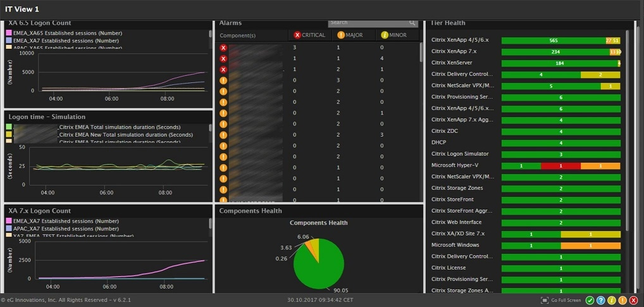Image resolution: width=644 pixels, height=307 pixels.
Task: Click pink EMEA_XA7 swatch in XA 7.x legend
Action: [x=9, y=221]
